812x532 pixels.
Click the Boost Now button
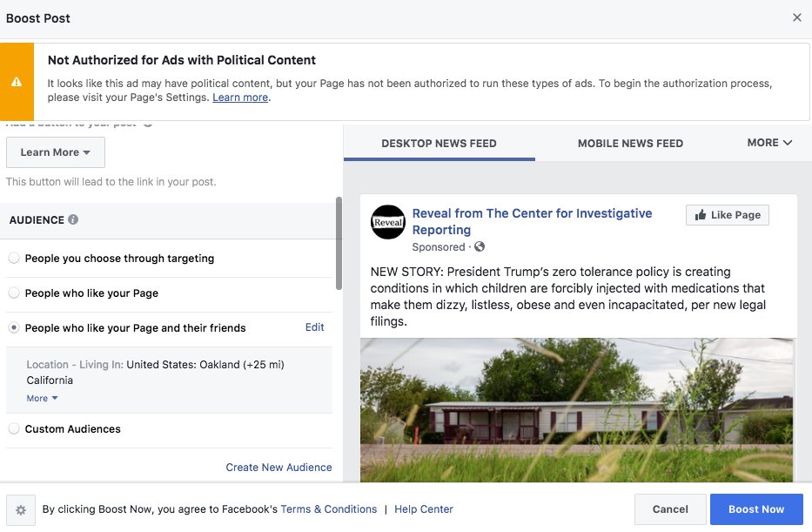coord(756,509)
